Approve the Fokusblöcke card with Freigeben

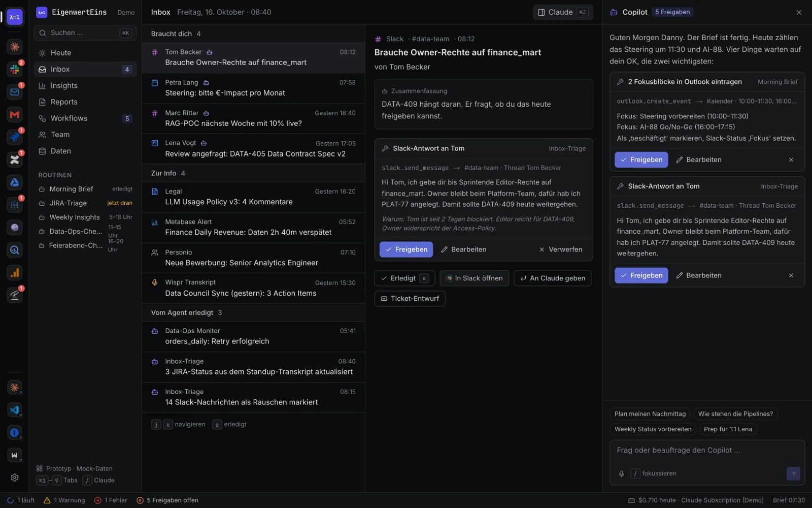pos(641,160)
